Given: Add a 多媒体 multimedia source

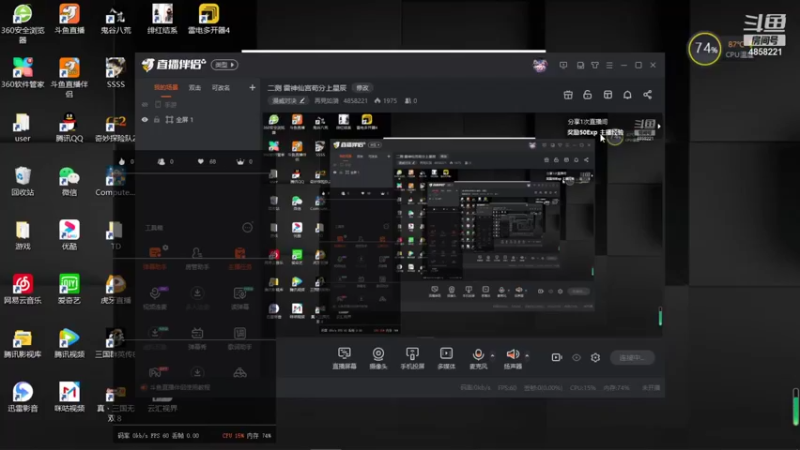Looking at the screenshot, I should 446,358.
